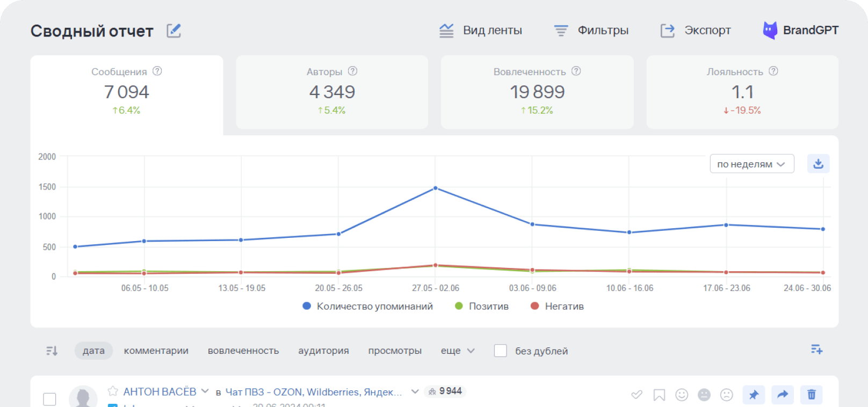Mark the post as processed with checkmark icon
This screenshot has width=868, height=407.
point(637,395)
